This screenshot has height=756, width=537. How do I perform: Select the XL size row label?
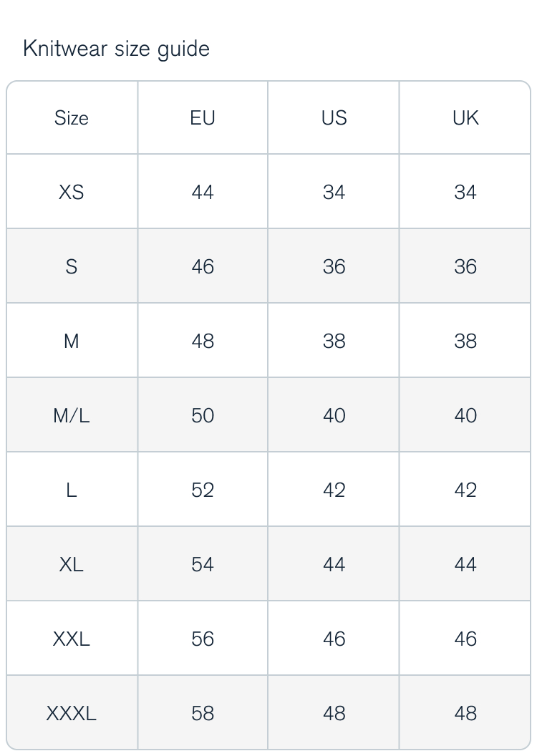tap(72, 565)
